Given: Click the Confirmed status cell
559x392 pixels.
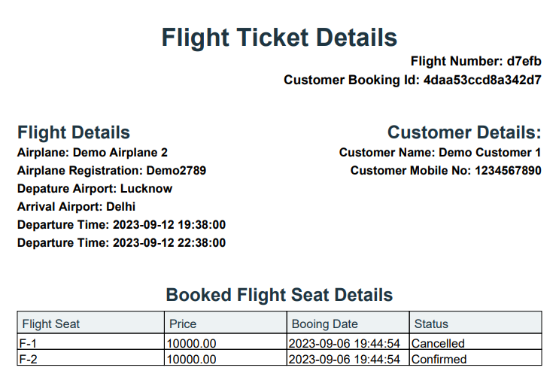Looking at the screenshot, I should coord(475,359).
